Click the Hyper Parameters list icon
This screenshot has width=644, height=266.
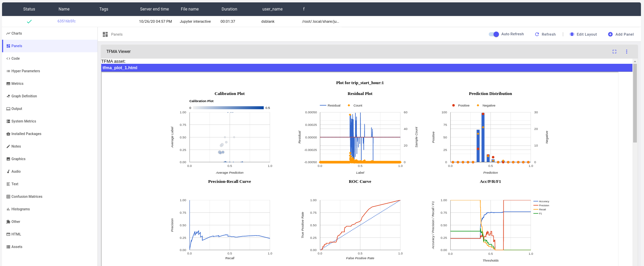pos(8,71)
